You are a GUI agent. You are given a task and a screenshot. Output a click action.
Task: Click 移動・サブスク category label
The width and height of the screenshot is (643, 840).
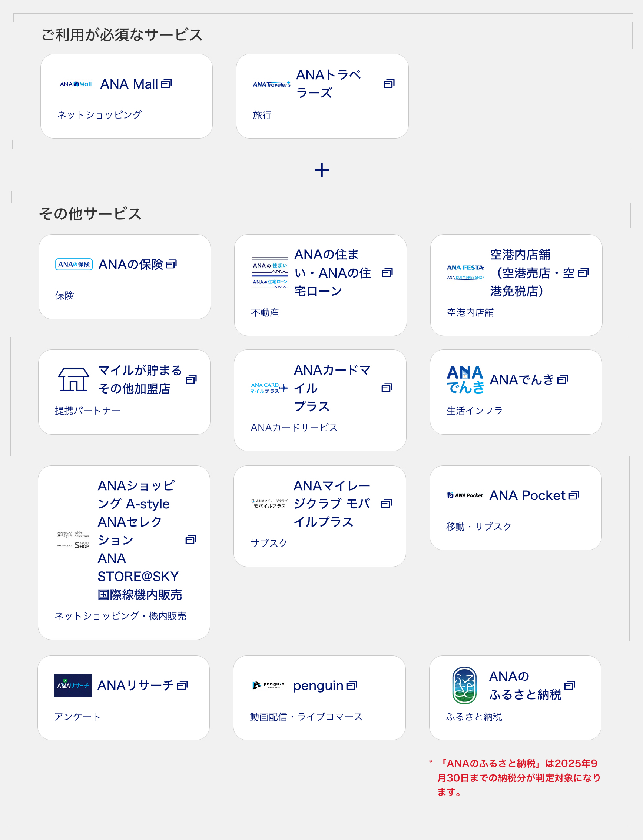pyautogui.click(x=479, y=527)
